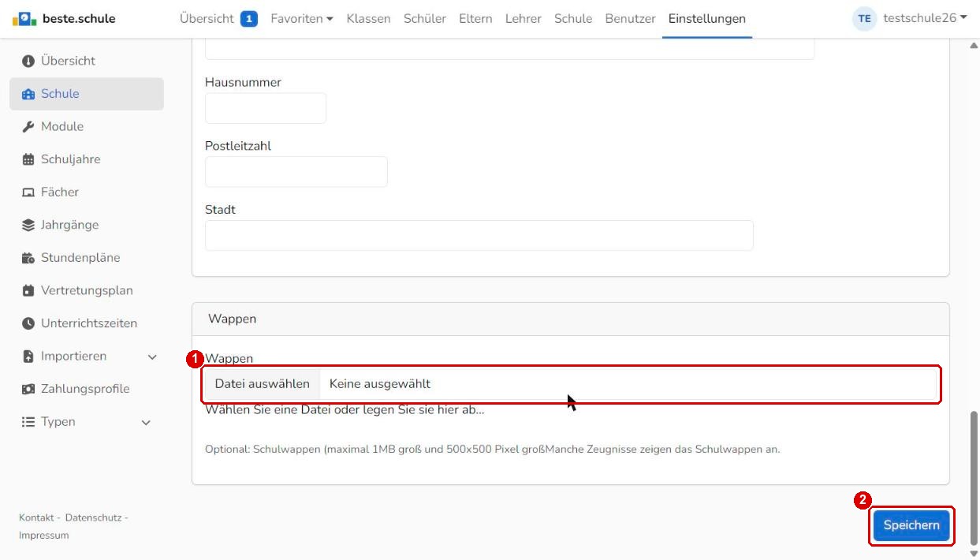The width and height of the screenshot is (980, 560).
Task: Click the Importieren file icon
Action: tap(28, 357)
